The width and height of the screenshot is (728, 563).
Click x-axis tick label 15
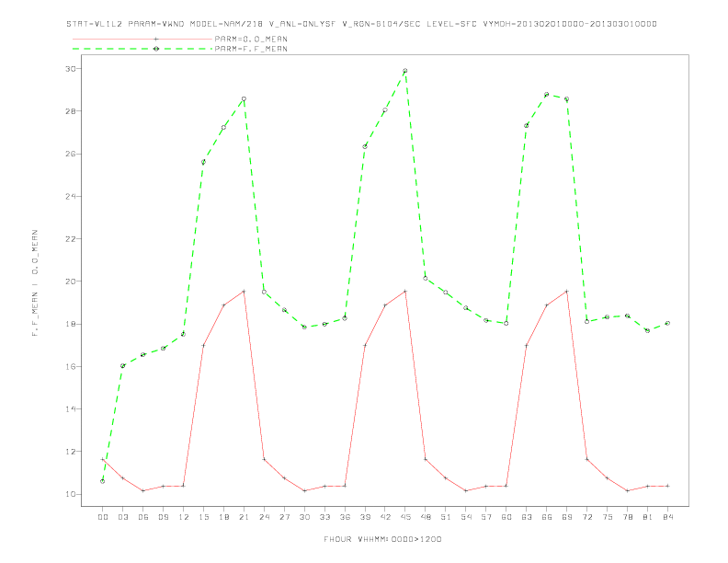(203, 517)
